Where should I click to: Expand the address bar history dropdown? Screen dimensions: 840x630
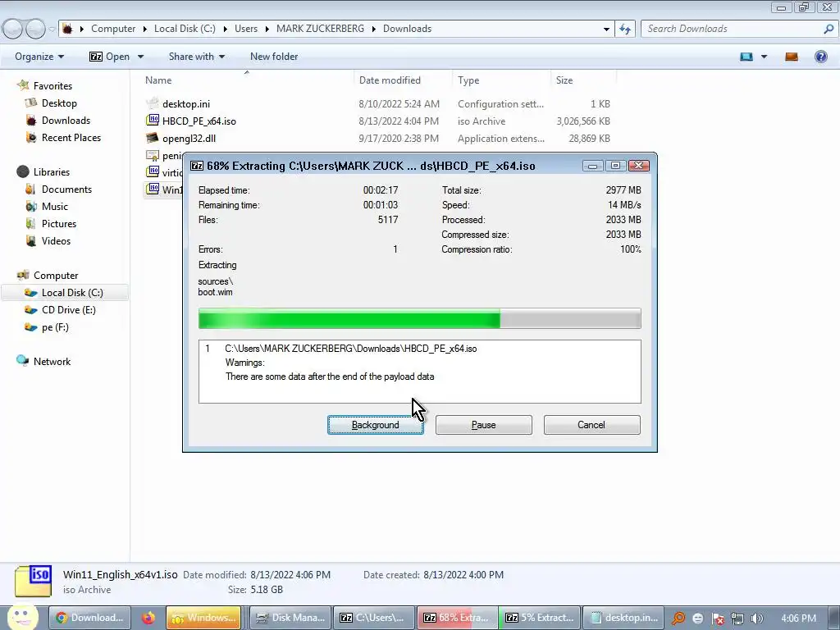point(606,29)
